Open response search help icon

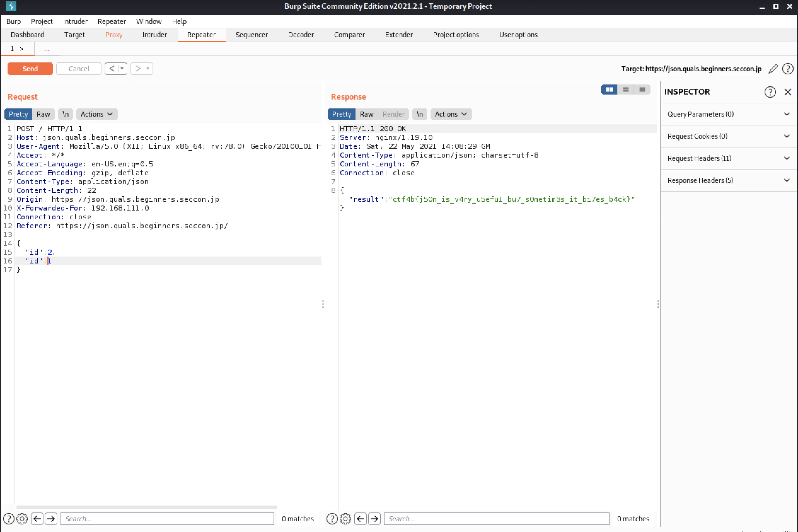[332, 519]
